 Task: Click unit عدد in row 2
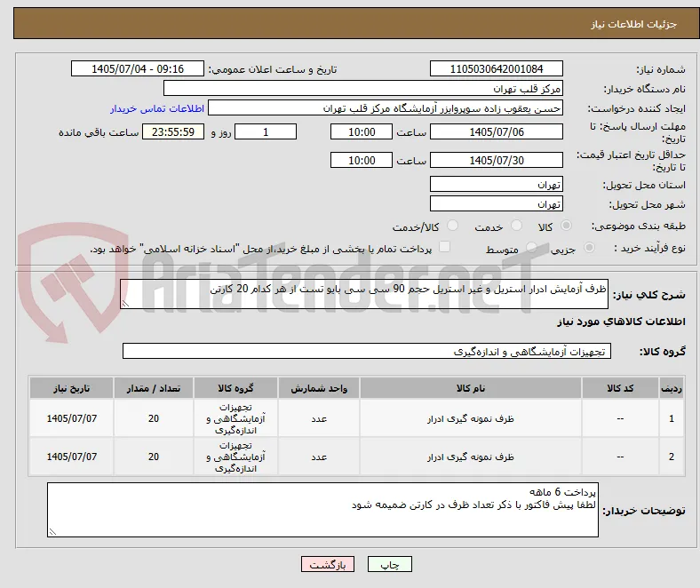coord(319,457)
